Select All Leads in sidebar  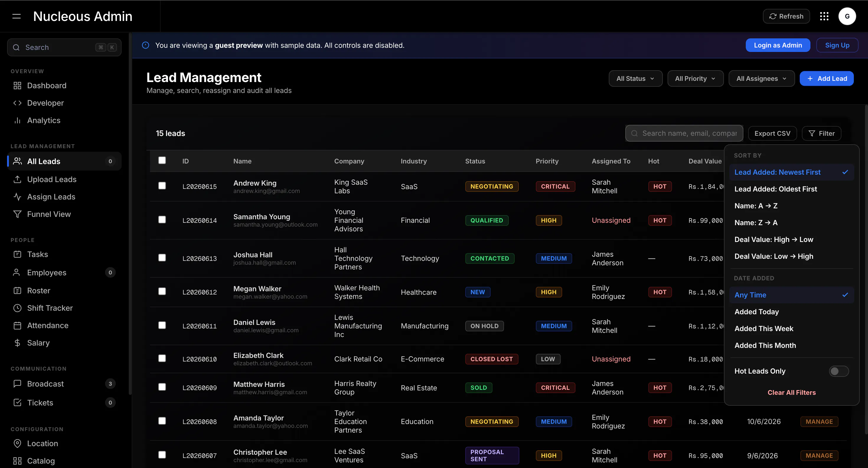click(x=64, y=161)
